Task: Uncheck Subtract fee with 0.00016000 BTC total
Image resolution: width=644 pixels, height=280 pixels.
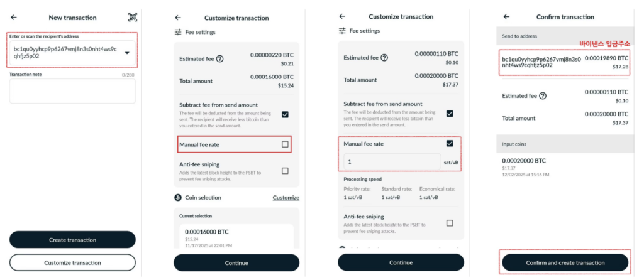Action: [285, 114]
